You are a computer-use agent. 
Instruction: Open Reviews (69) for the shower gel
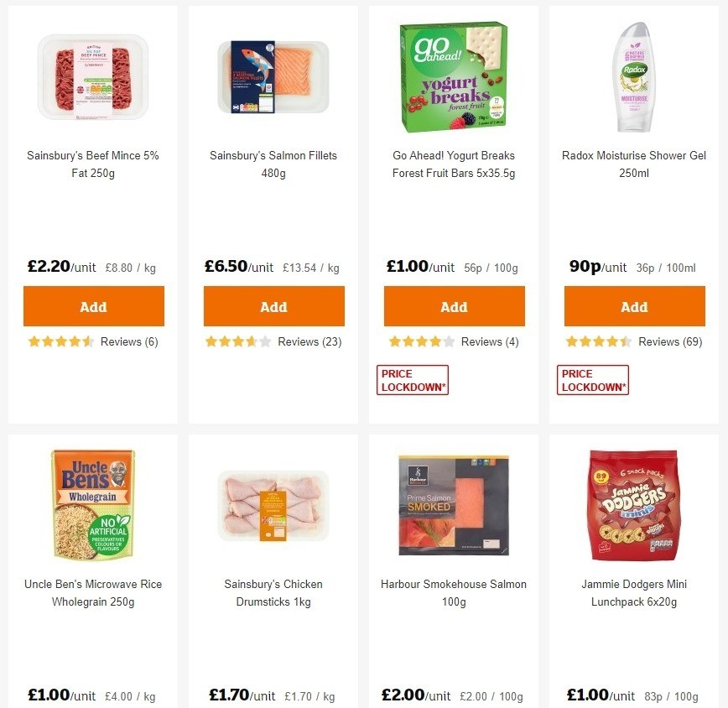click(668, 341)
